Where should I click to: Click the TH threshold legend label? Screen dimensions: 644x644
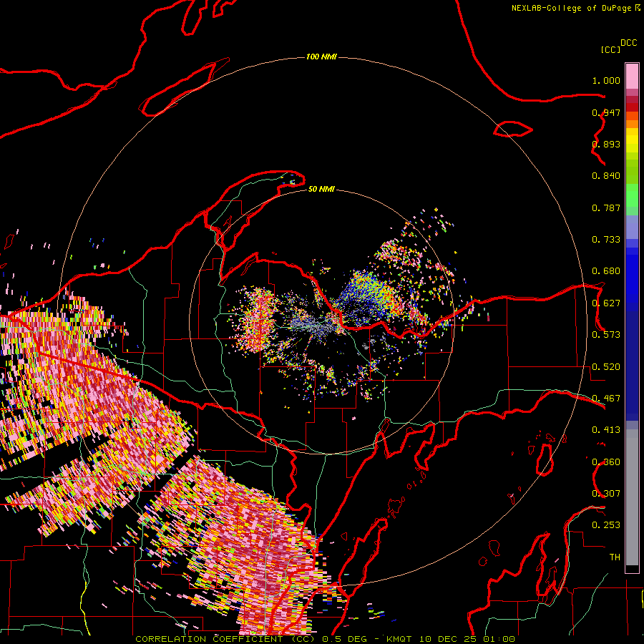coord(615,557)
